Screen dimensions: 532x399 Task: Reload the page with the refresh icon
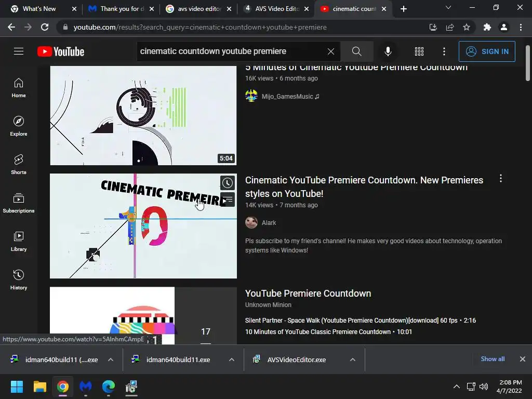[45, 27]
